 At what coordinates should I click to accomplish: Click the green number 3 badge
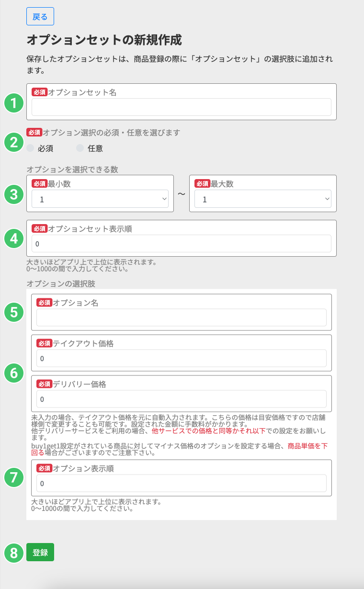click(14, 194)
